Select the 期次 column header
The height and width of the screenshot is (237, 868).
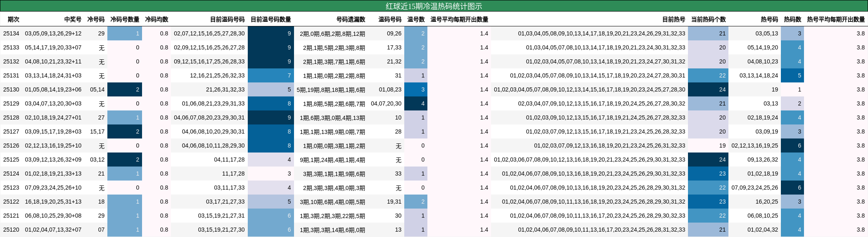tap(13, 19)
